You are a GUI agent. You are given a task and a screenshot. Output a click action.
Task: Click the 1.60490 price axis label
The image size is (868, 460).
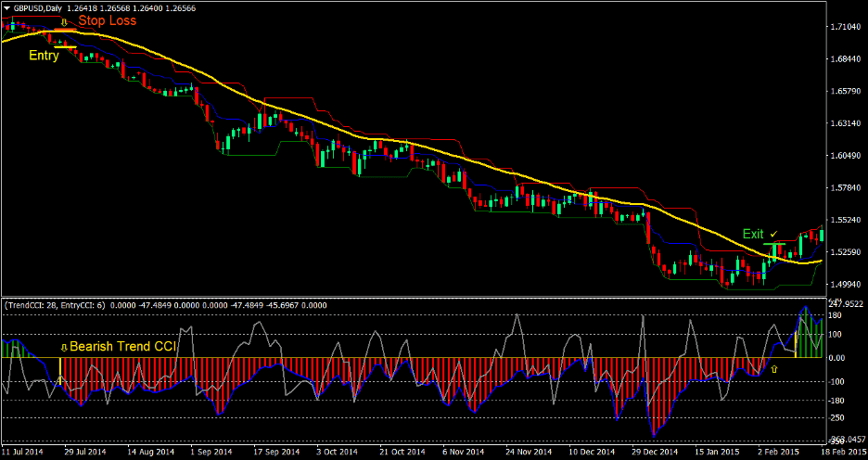click(847, 156)
